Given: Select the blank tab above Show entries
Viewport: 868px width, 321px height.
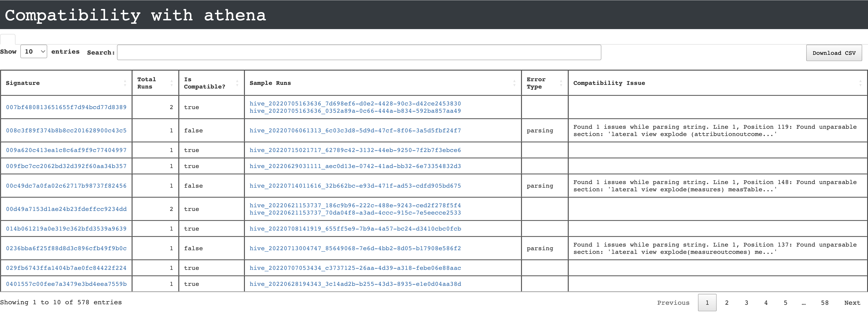Looking at the screenshot, I should 8,39.
